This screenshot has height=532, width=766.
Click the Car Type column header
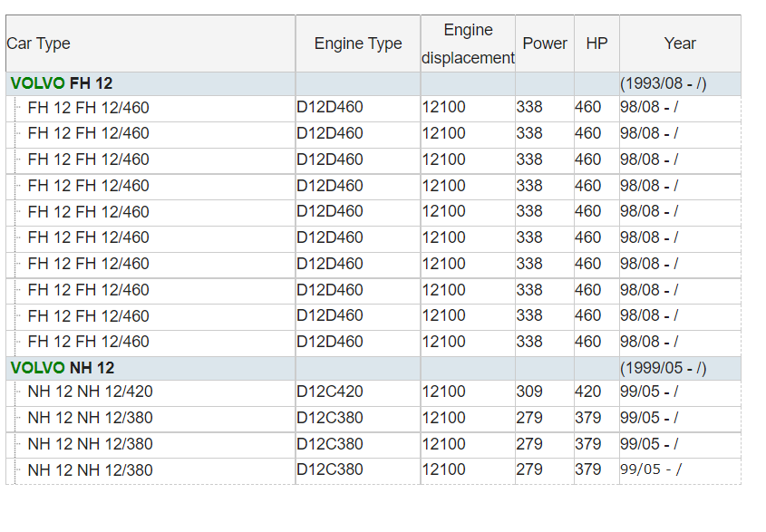[150, 44]
